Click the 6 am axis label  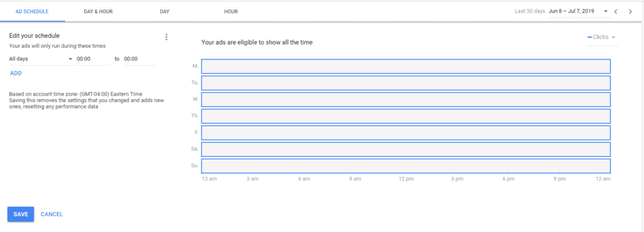click(304, 179)
